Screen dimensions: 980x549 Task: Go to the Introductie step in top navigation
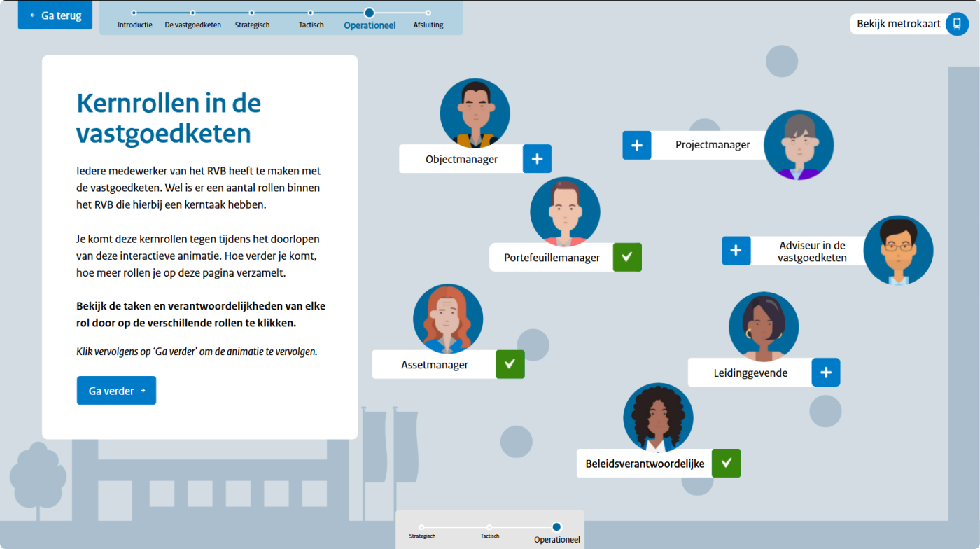coord(134,13)
